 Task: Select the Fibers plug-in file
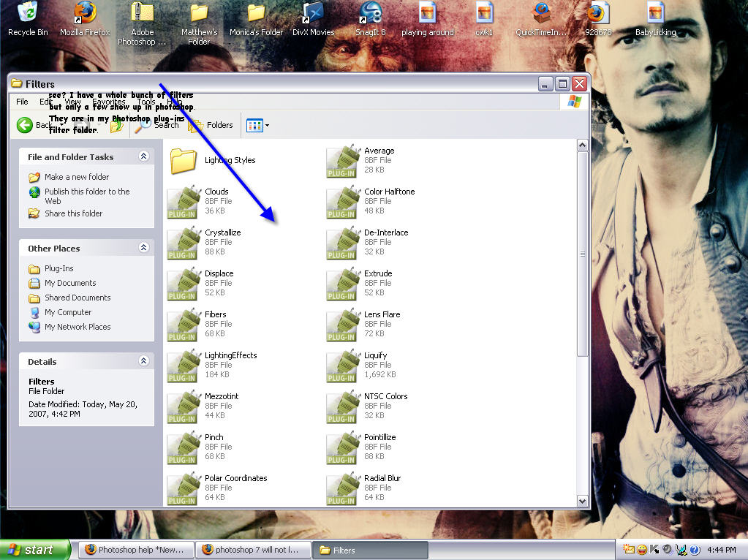pyautogui.click(x=200, y=325)
